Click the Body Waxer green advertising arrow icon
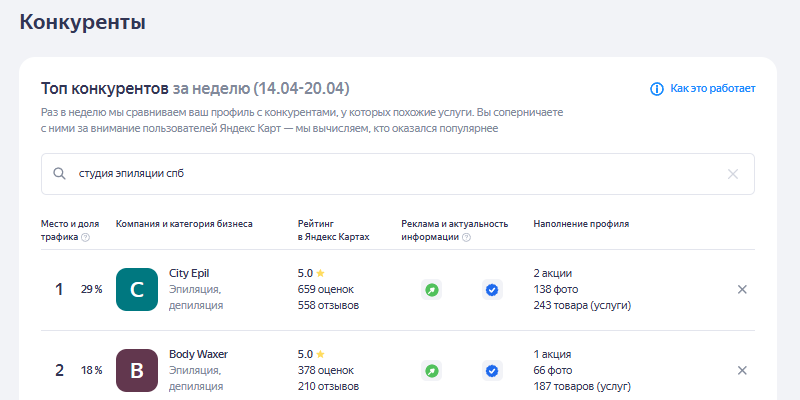 432,370
